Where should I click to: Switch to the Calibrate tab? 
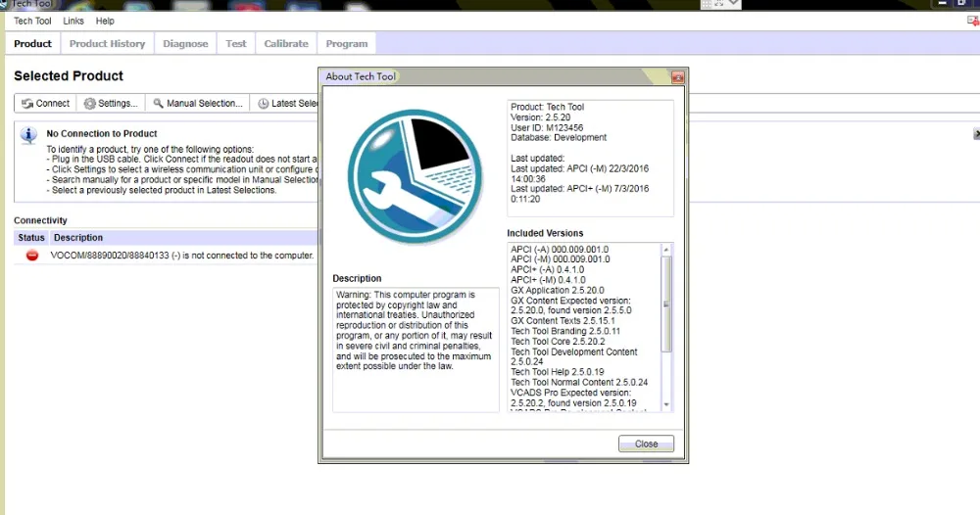(285, 44)
